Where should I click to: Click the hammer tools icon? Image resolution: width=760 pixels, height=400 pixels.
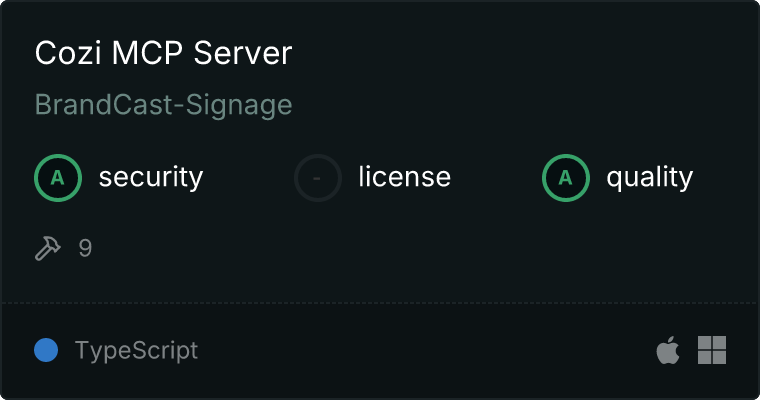(48, 248)
